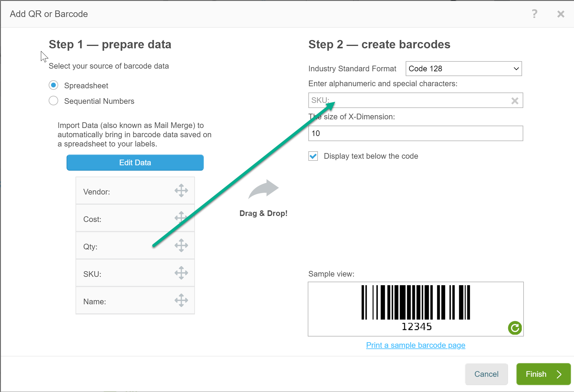Click the Code 128 dropdown arrow
The height and width of the screenshot is (392, 574).
click(x=516, y=69)
